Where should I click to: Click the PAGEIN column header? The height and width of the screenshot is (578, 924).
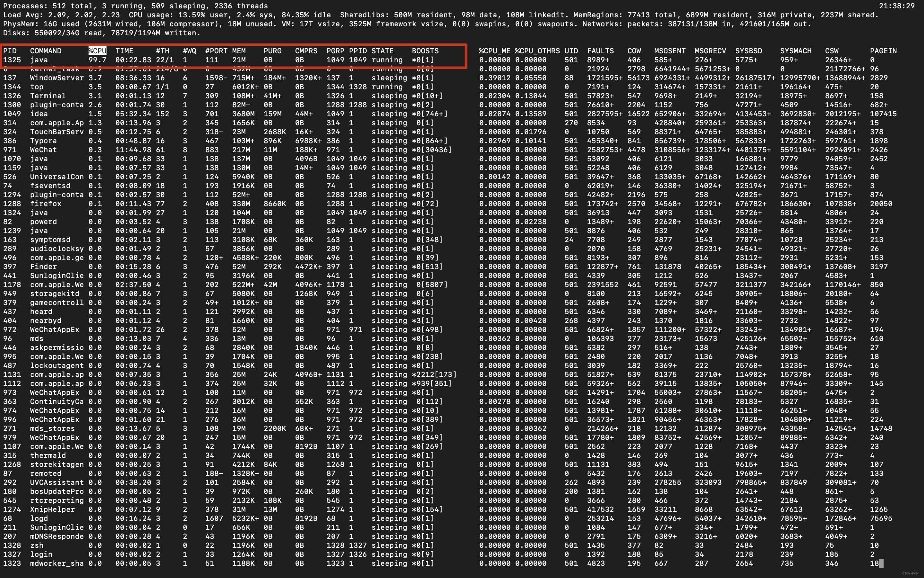(884, 51)
